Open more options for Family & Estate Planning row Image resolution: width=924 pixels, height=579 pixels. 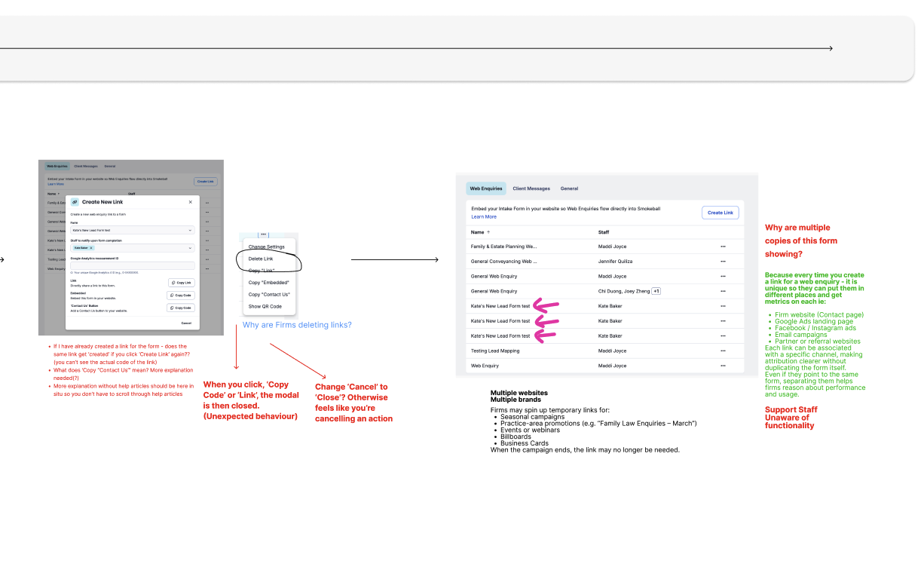click(x=723, y=247)
